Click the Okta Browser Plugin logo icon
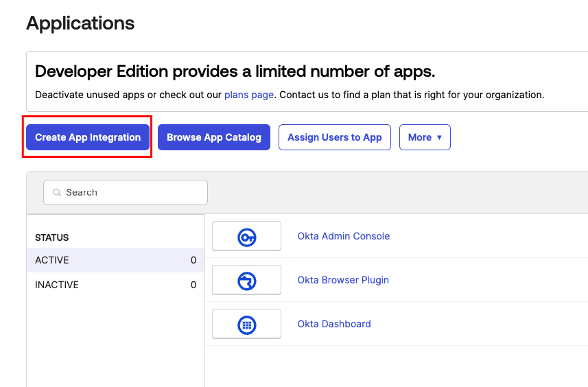This screenshot has height=387, width=588. tap(247, 281)
